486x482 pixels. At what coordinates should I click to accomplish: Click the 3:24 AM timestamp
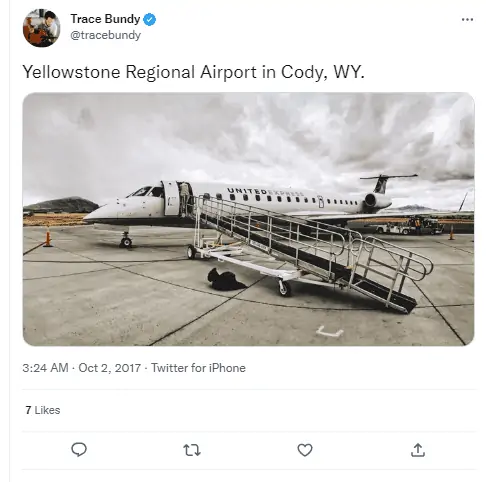coord(45,368)
